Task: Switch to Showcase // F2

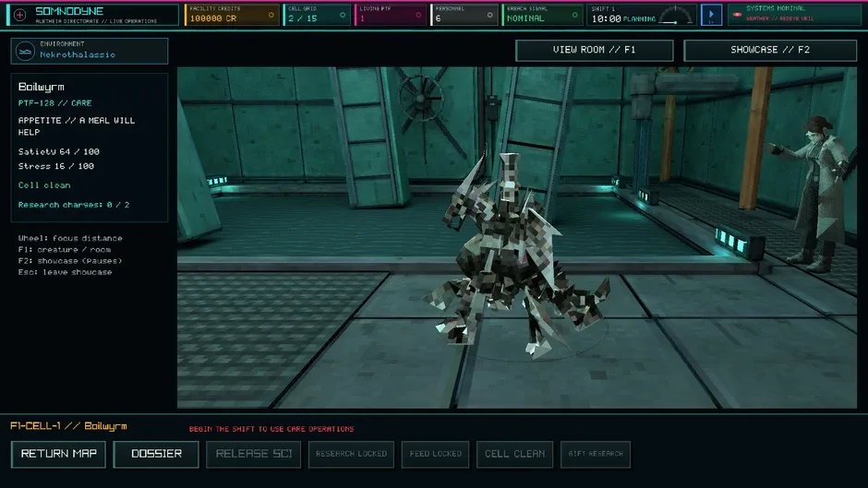Action: point(770,51)
